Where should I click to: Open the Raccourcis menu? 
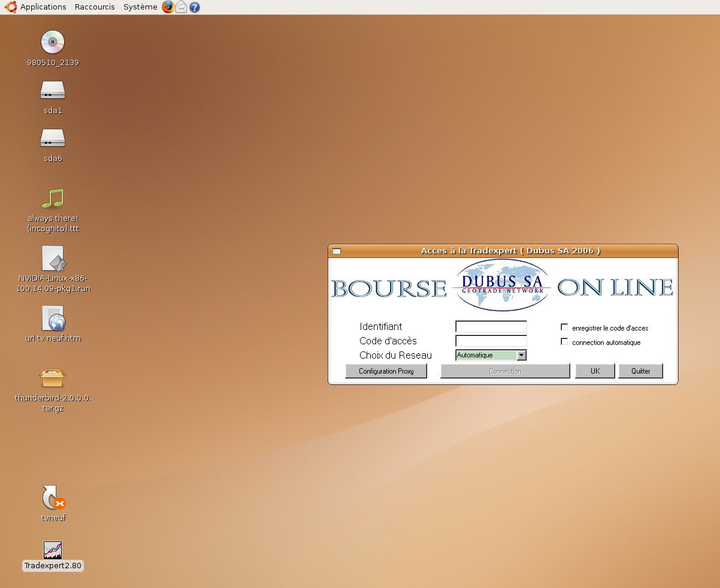pyautogui.click(x=95, y=7)
